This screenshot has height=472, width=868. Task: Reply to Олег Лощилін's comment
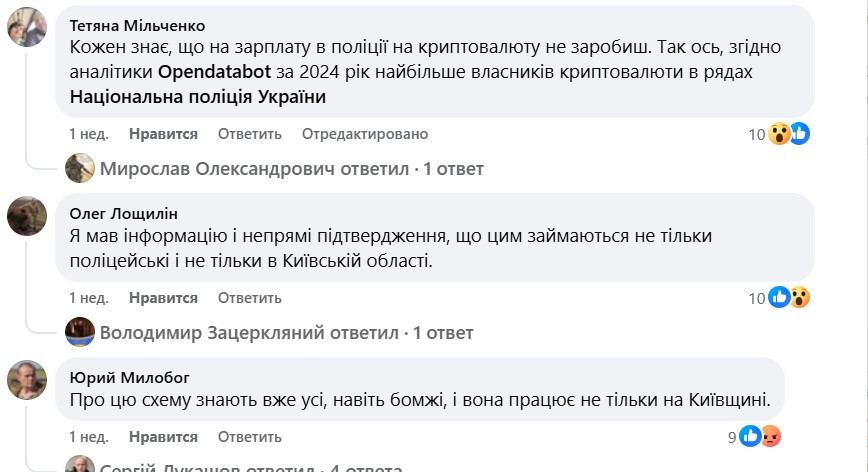249,298
